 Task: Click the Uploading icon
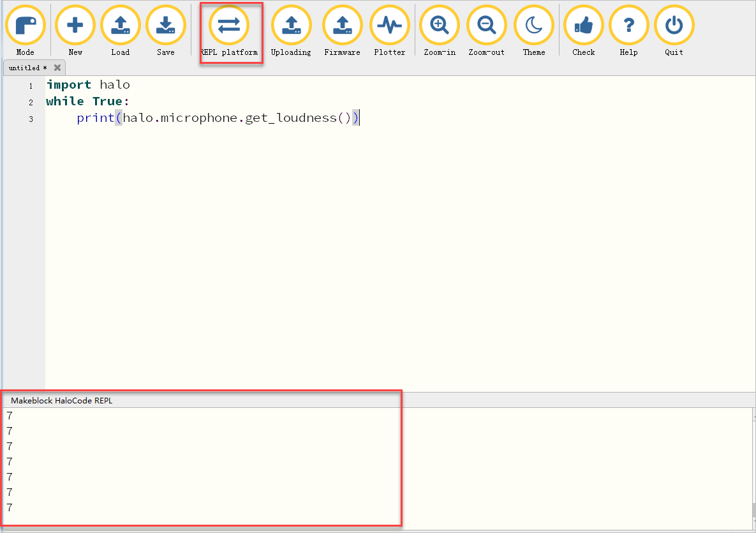(291, 26)
